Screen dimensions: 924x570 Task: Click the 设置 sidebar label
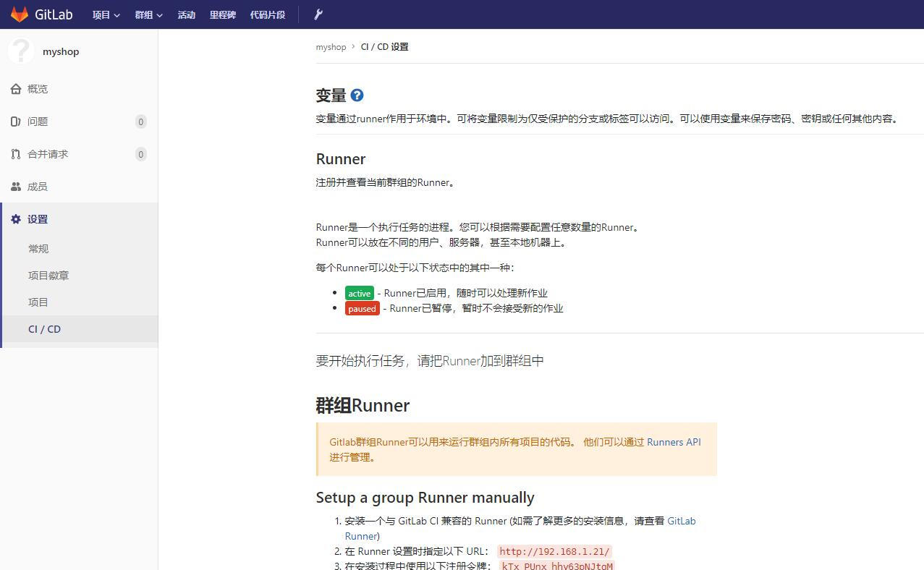[38, 219]
